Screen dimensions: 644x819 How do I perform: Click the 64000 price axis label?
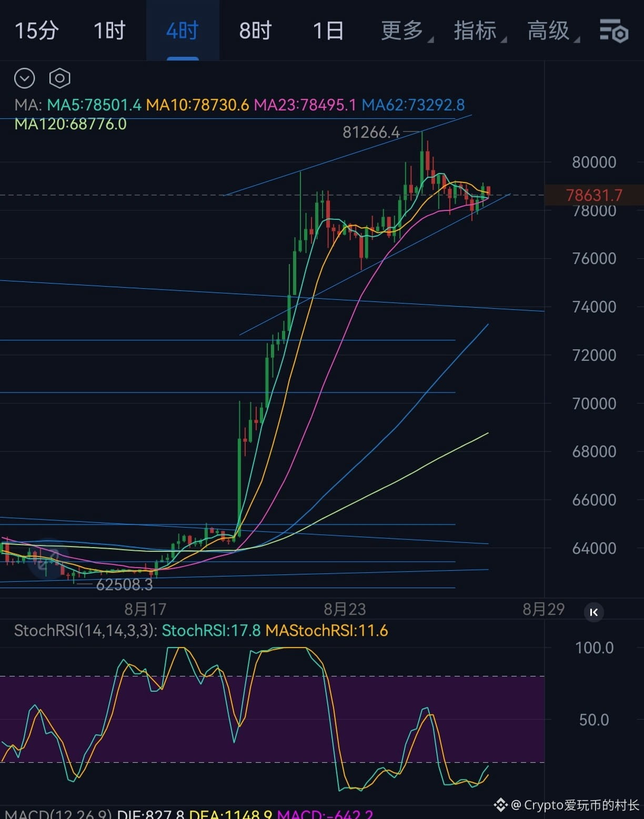tap(594, 548)
